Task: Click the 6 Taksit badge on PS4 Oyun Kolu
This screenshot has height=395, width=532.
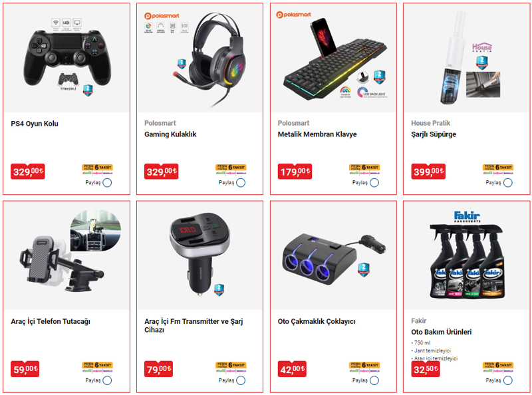Action: pyautogui.click(x=97, y=168)
